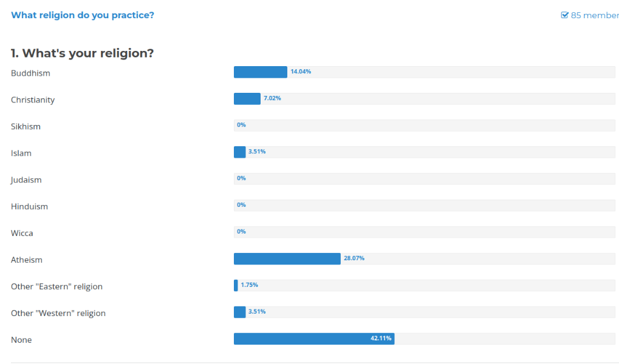Image resolution: width=619 pixels, height=364 pixels.
Task: Select the Christianity option label
Action: pyautogui.click(x=33, y=100)
